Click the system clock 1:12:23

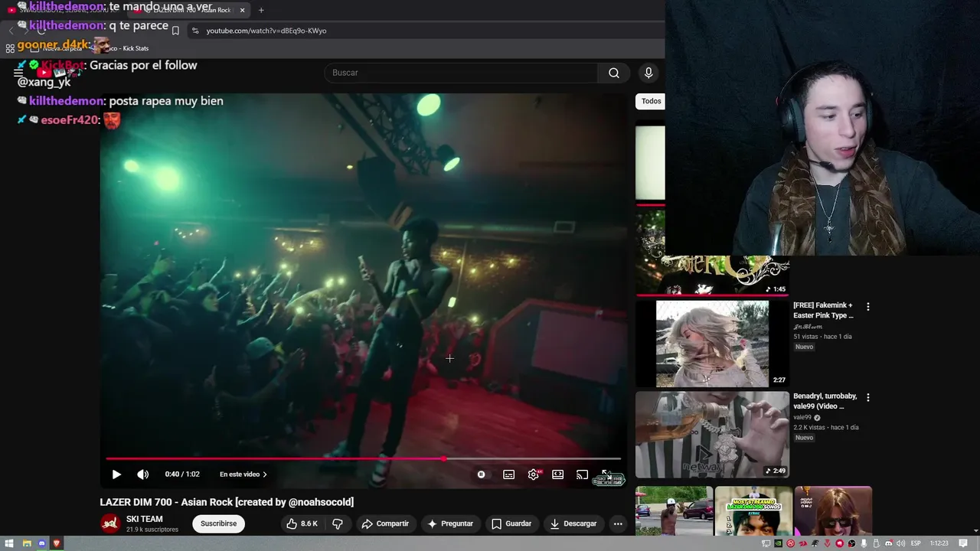click(x=939, y=543)
